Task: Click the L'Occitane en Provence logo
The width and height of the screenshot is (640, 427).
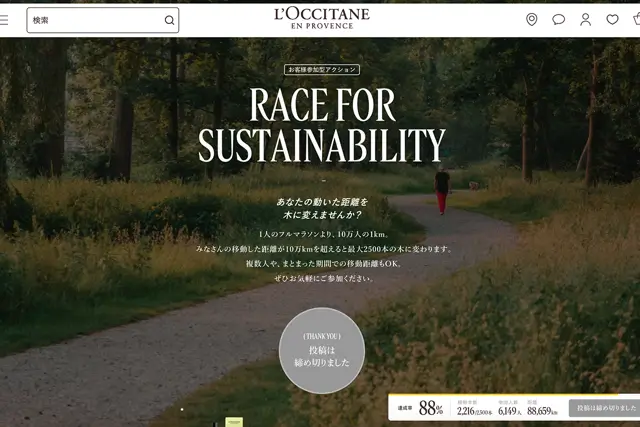Action: [322, 18]
